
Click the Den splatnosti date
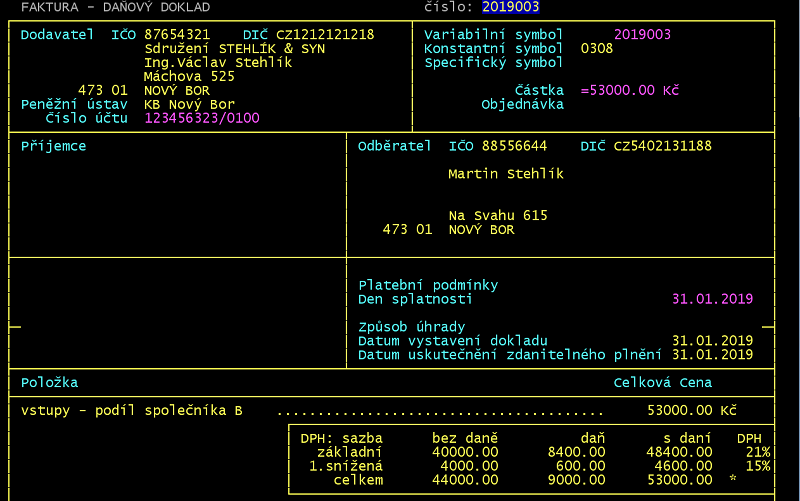712,299
